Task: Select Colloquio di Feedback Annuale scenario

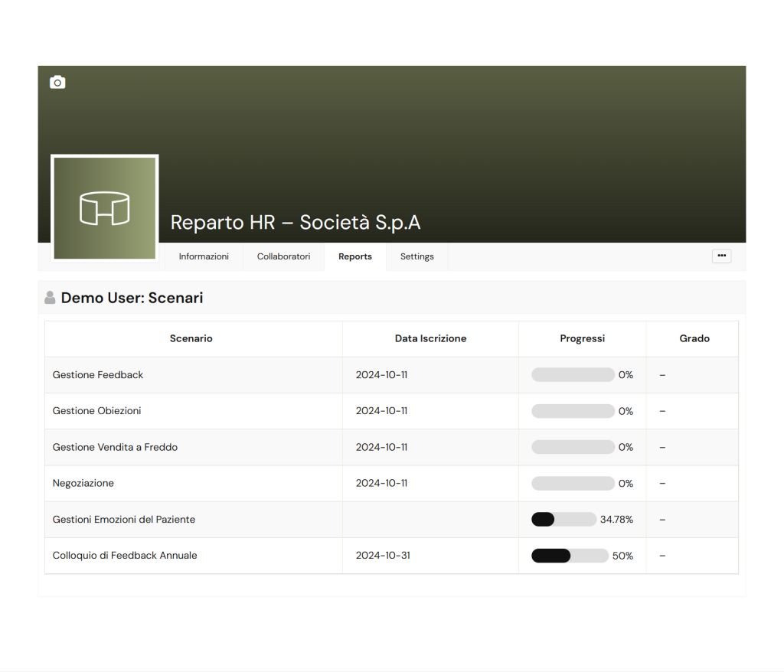Action: click(x=125, y=556)
